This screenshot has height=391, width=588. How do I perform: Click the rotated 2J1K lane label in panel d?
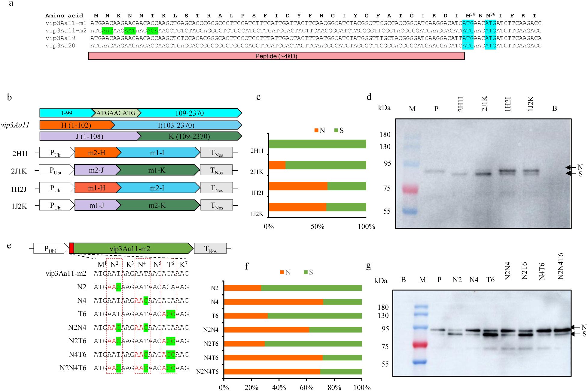click(x=484, y=104)
